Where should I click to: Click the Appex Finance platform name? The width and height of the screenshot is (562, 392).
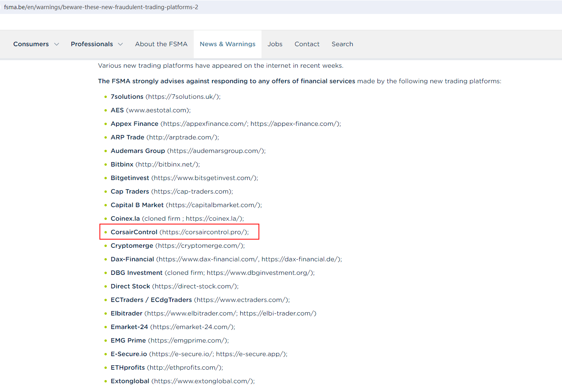pyautogui.click(x=134, y=124)
